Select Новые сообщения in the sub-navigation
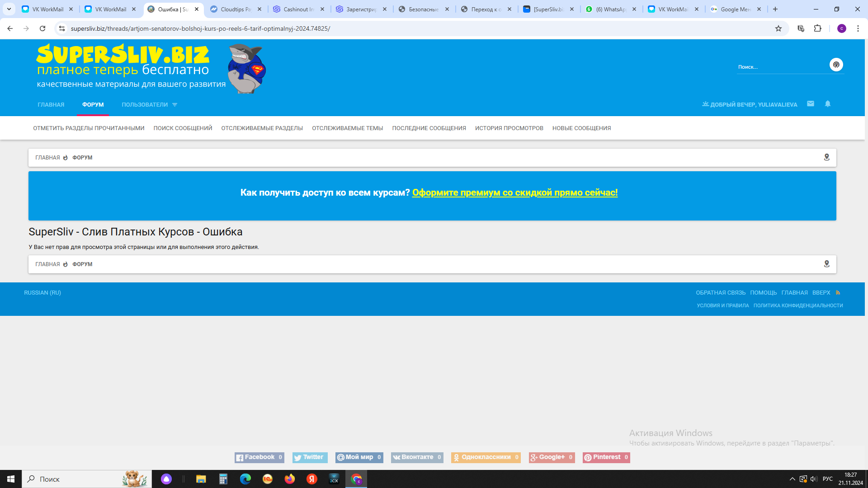 pyautogui.click(x=581, y=128)
